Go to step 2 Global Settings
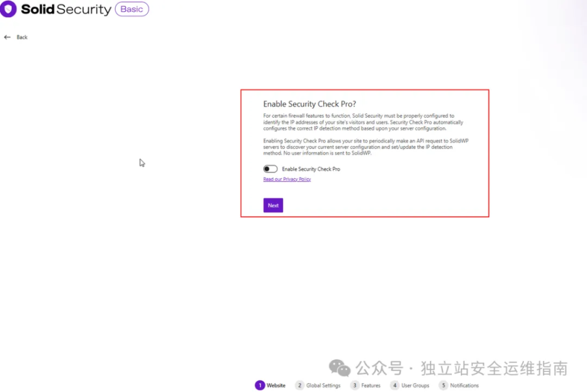This screenshot has height=392, width=587. [318, 385]
